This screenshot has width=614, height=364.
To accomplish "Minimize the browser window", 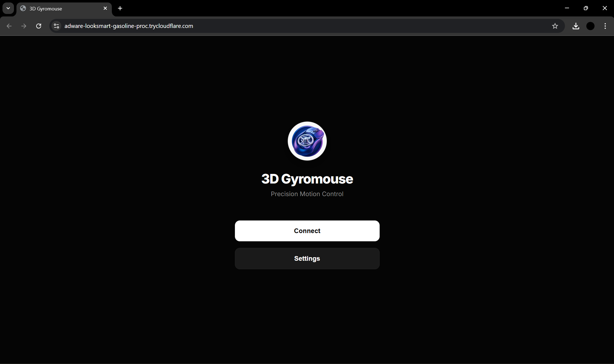I will (x=567, y=8).
